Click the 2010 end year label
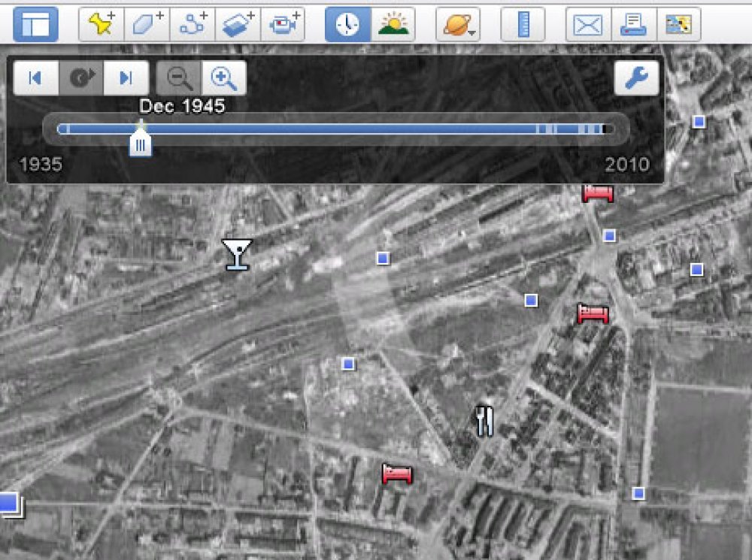This screenshot has height=560, width=752. tap(627, 165)
